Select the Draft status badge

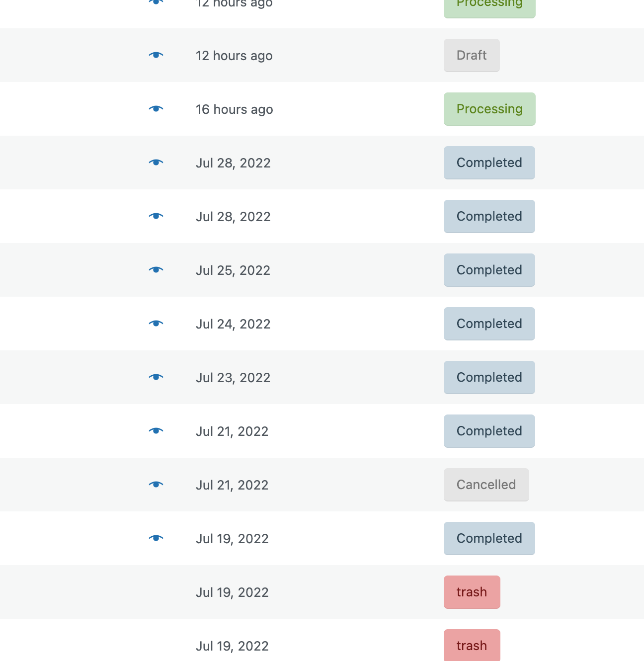471,55
